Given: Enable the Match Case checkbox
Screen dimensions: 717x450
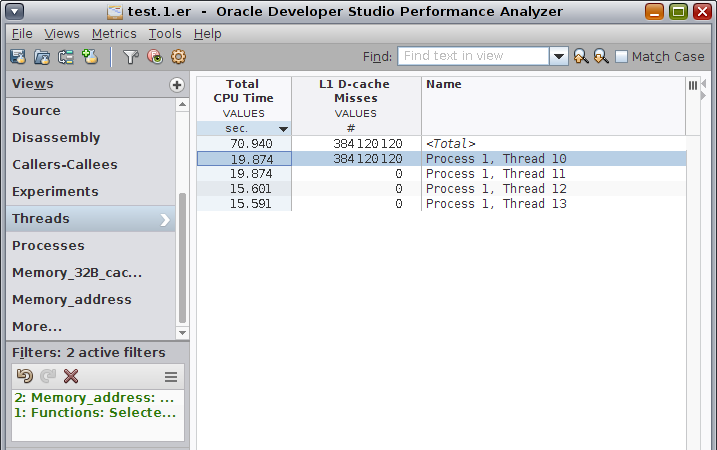Looking at the screenshot, I should pyautogui.click(x=621, y=57).
